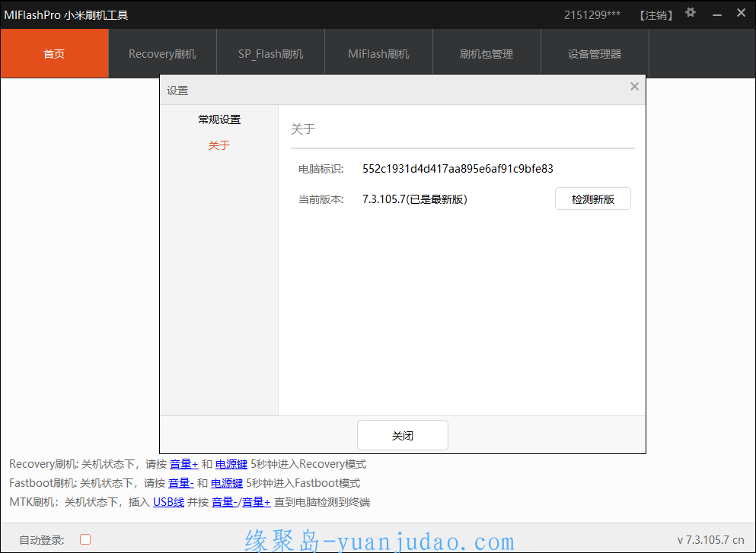Click status bar version v 7.3.105.7 cn
Screen dimensions: 756x553
710,540
